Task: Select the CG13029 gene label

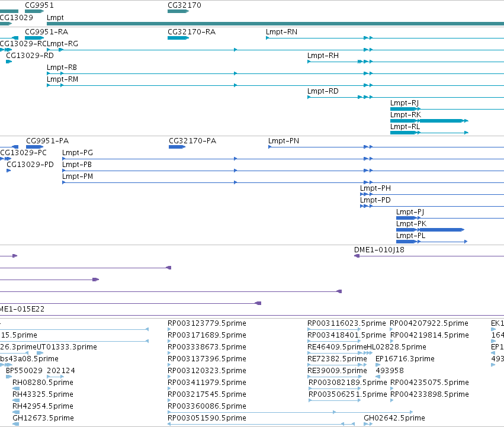Action: coord(17,17)
